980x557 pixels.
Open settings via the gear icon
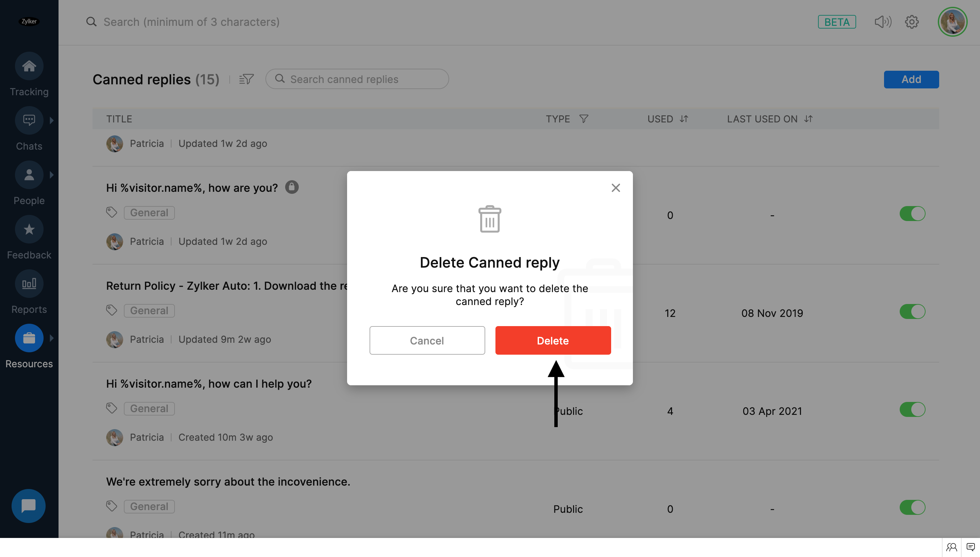pyautogui.click(x=912, y=22)
